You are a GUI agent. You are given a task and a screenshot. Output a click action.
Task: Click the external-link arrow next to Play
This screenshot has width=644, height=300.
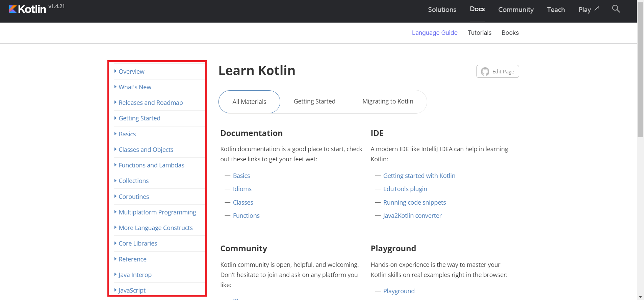(597, 8)
